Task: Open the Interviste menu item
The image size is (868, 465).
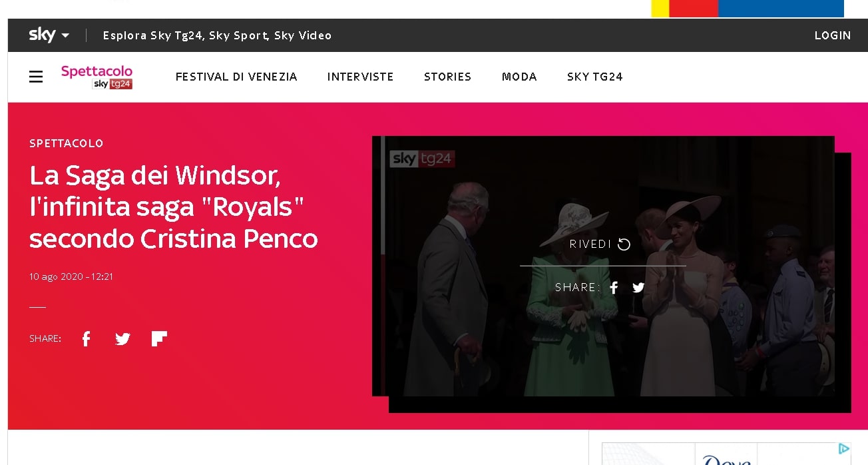Action: [x=361, y=77]
